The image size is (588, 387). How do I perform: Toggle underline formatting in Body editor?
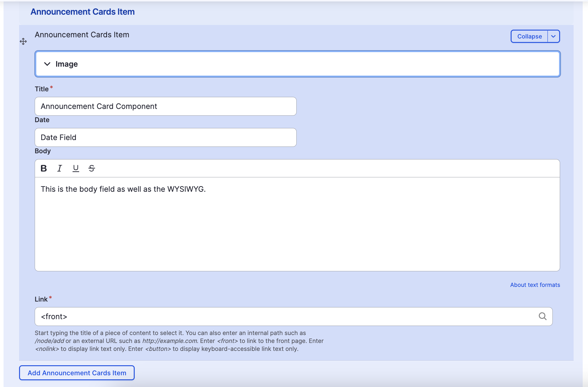point(76,168)
